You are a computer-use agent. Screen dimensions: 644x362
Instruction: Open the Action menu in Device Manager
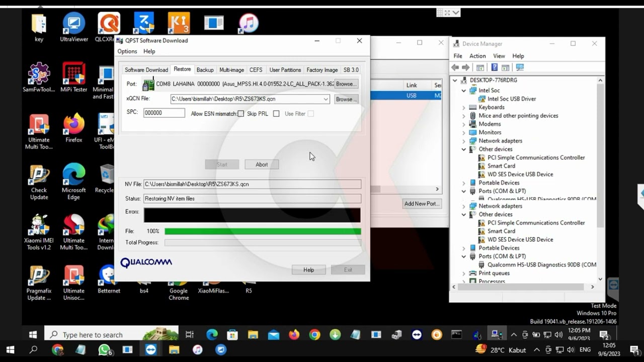pyautogui.click(x=477, y=56)
